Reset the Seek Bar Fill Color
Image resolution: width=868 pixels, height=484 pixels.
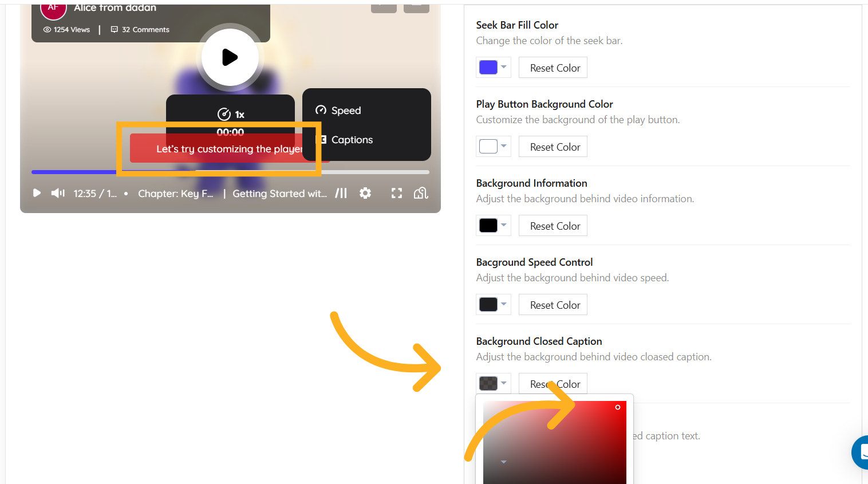[553, 68]
